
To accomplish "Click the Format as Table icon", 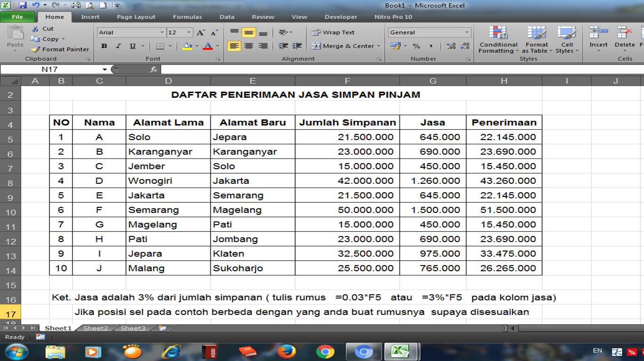I will click(537, 41).
